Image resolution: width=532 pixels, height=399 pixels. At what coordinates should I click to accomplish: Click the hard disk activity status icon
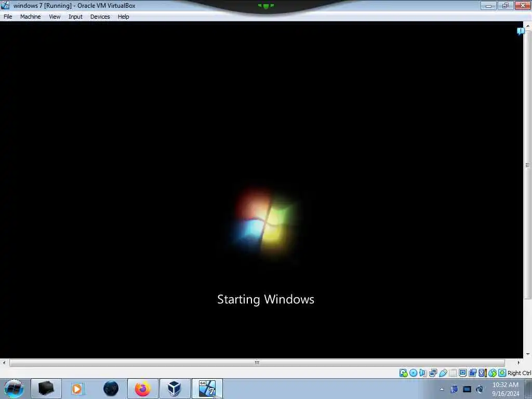(403, 373)
